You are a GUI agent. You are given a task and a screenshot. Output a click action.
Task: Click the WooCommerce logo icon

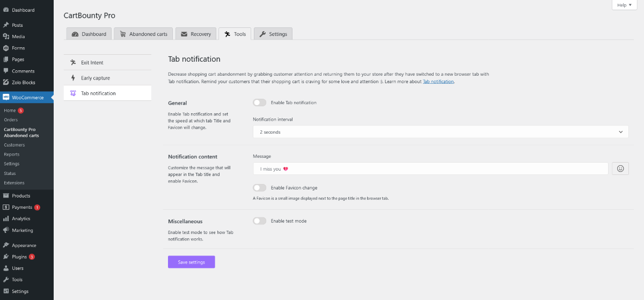pyautogui.click(x=5, y=97)
